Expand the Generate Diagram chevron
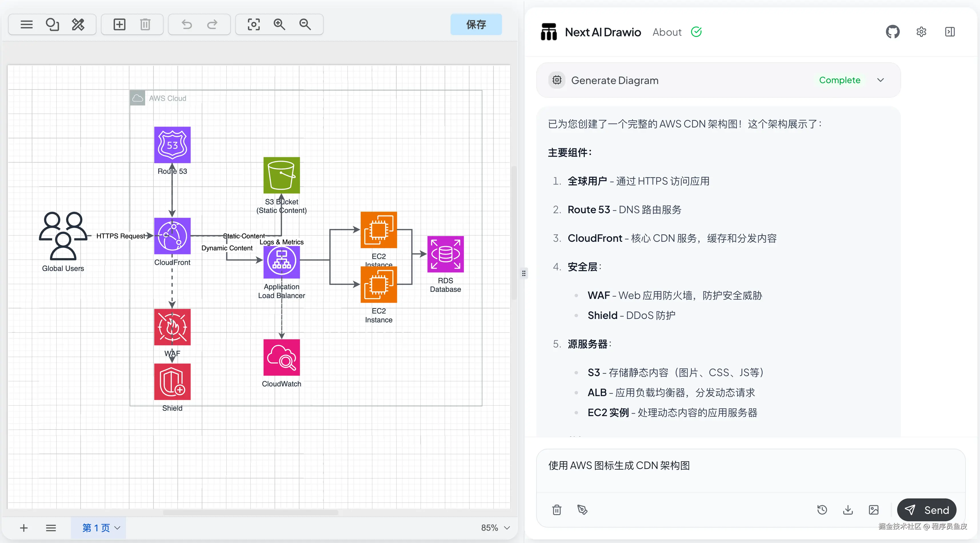 click(x=880, y=80)
